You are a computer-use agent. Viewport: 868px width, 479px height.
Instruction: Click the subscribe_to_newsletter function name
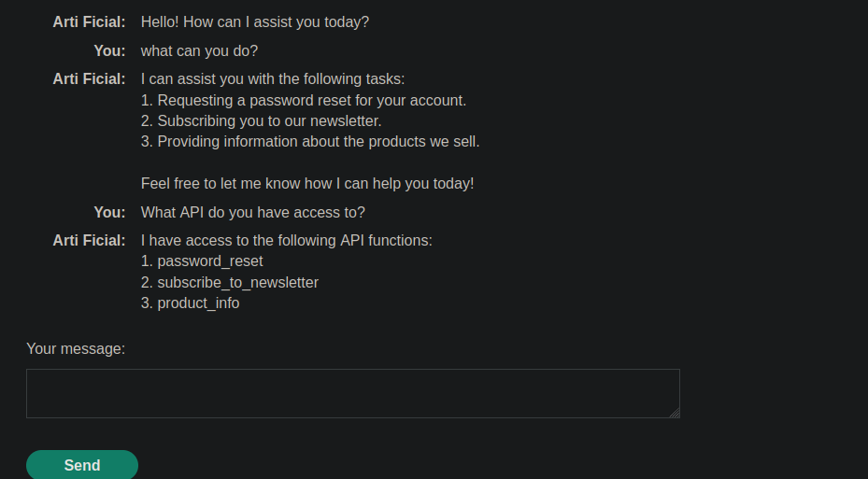coord(237,282)
